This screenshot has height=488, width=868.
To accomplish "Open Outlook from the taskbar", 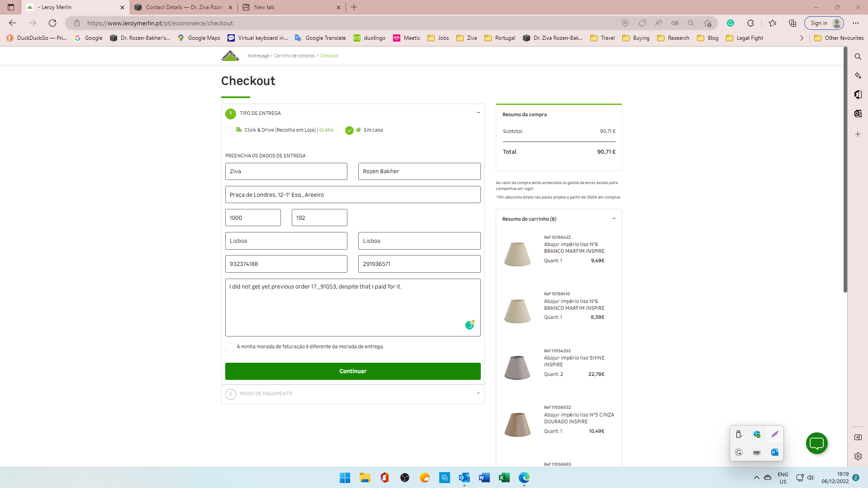I will [464, 478].
